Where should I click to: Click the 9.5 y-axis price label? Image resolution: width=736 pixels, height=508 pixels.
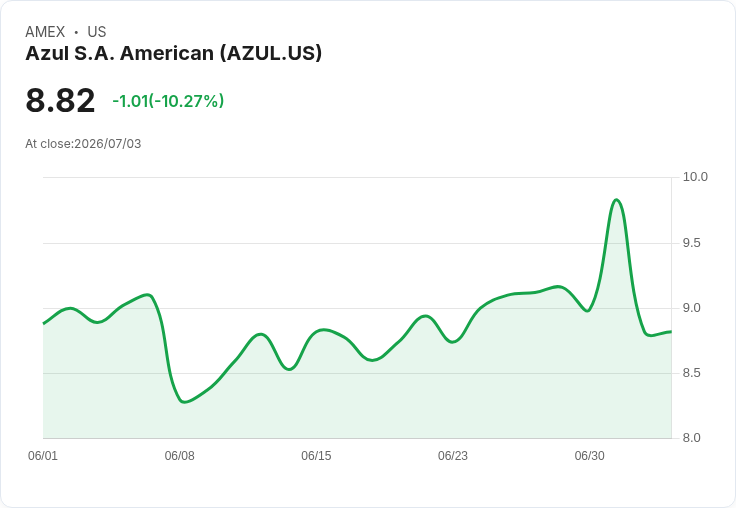point(691,243)
